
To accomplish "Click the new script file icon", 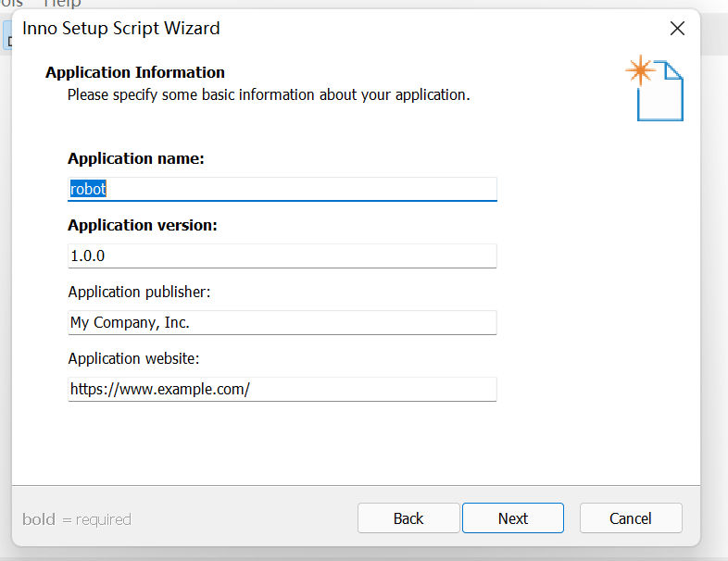I will pyautogui.click(x=655, y=88).
